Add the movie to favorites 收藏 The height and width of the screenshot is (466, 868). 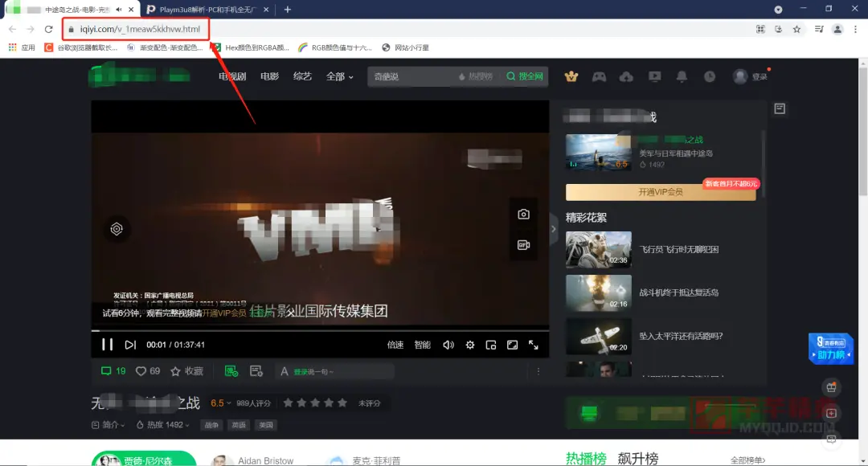[186, 371]
